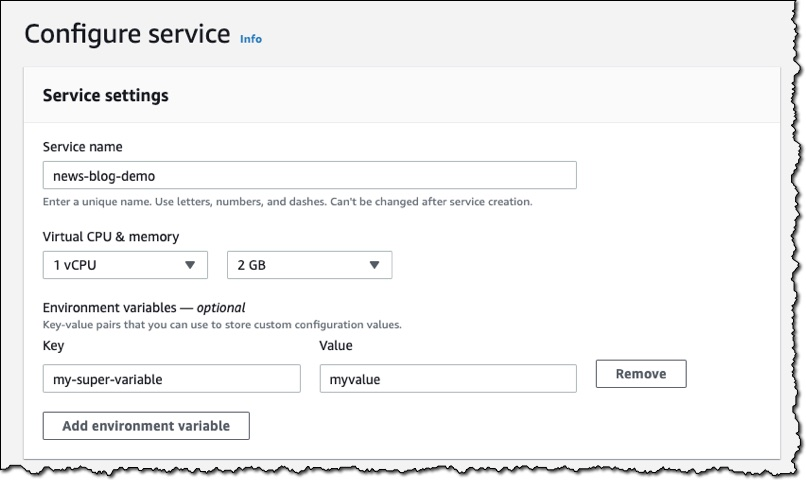Click the unique name hint text
This screenshot has height=480, width=806.
(x=287, y=202)
